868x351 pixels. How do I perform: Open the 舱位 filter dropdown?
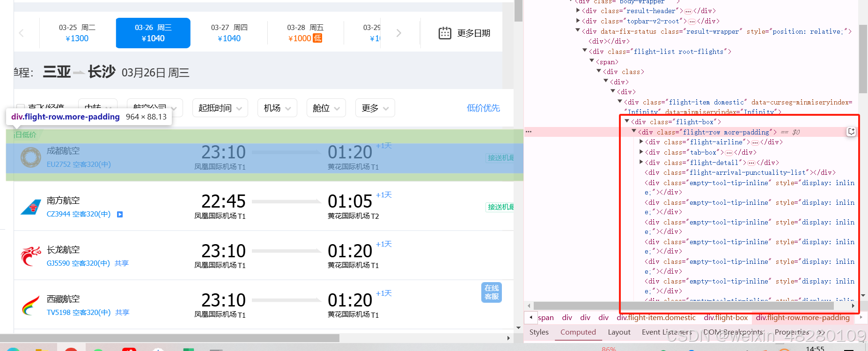pos(326,108)
